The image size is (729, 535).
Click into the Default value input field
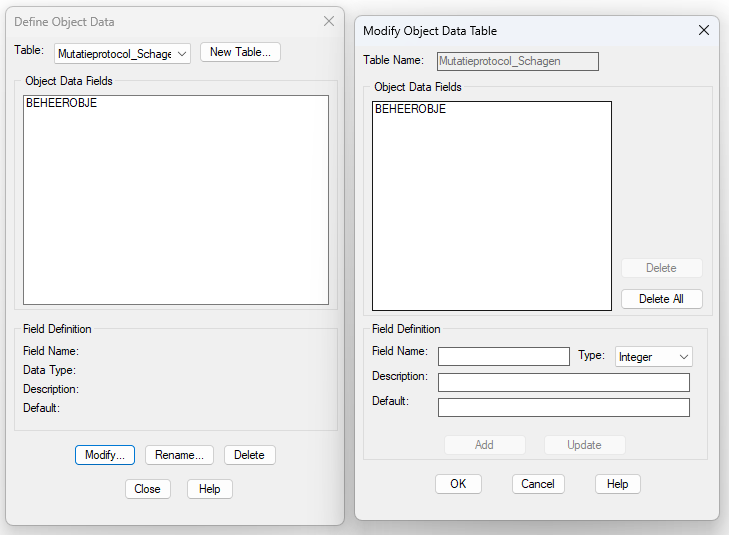click(x=563, y=408)
